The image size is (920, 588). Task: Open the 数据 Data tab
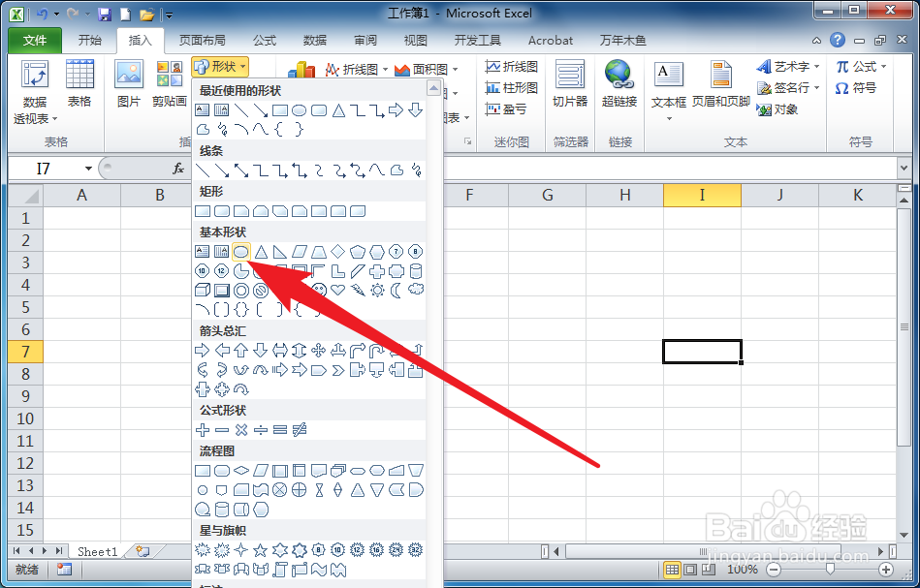[315, 41]
